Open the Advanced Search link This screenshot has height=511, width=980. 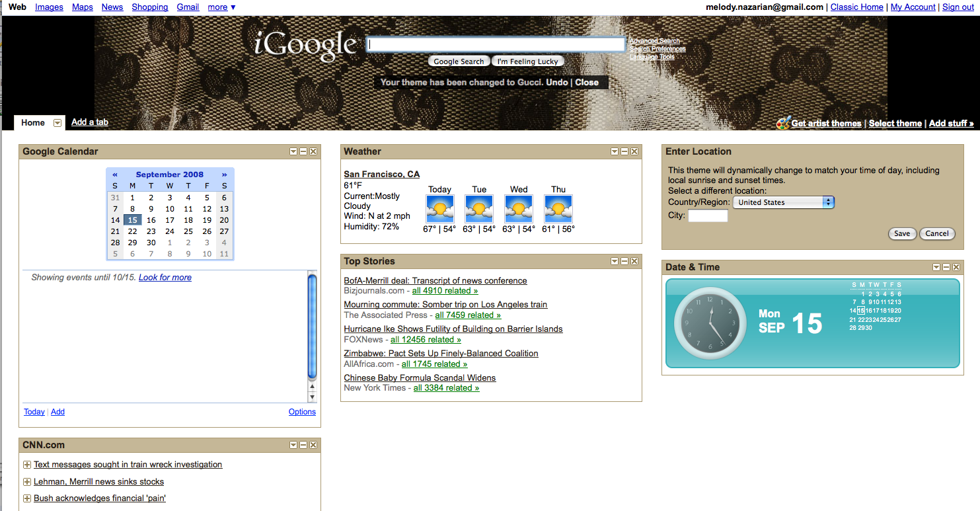coord(655,41)
